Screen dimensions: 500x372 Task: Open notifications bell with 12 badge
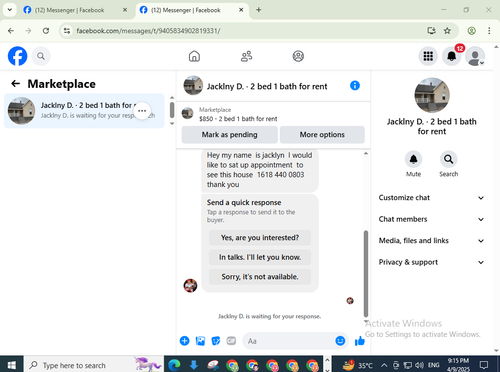[x=452, y=56]
